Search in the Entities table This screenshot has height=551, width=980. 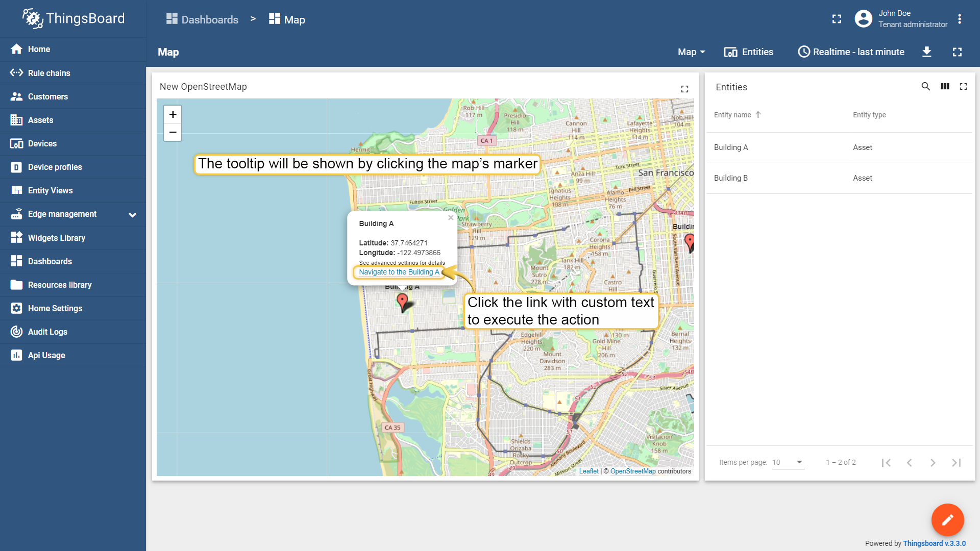point(925,87)
